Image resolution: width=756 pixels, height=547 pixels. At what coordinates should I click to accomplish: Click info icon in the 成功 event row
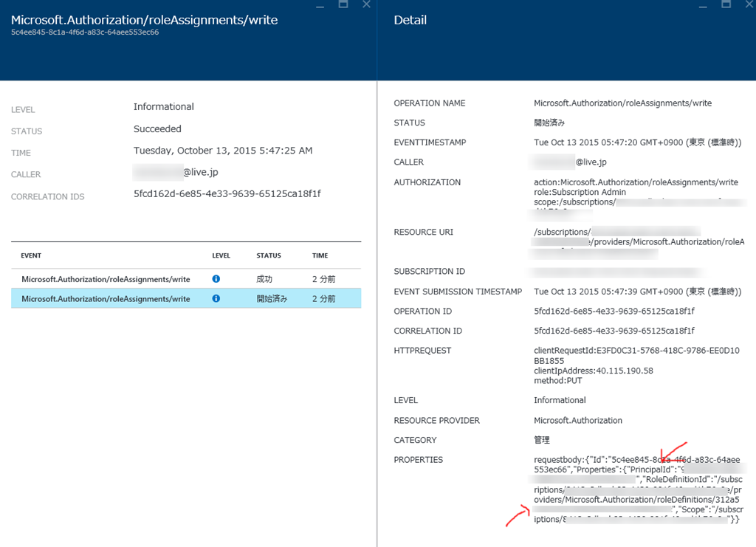(216, 278)
